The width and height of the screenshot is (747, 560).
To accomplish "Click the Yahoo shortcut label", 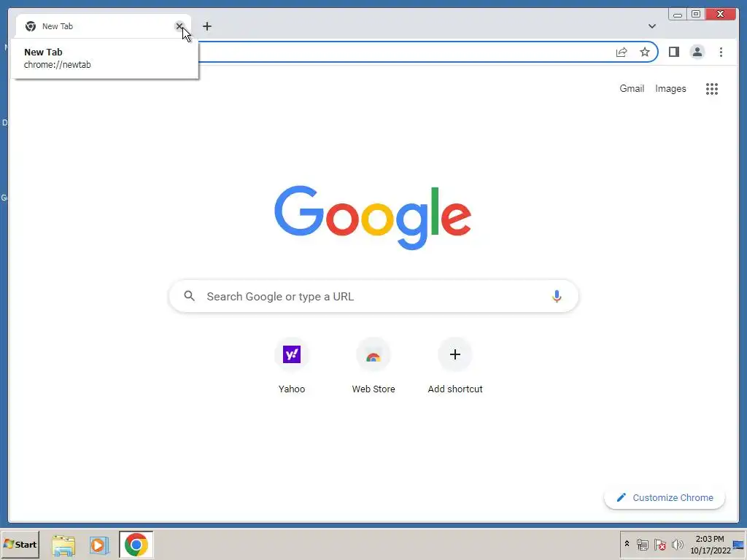I will click(292, 389).
